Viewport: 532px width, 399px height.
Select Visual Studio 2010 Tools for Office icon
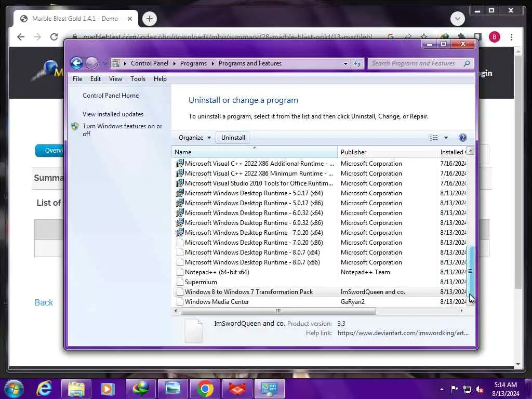tap(179, 183)
